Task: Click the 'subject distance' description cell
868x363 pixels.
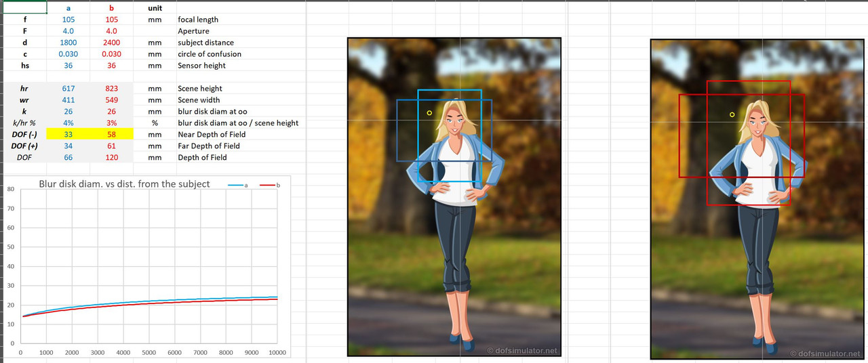Action: [205, 43]
